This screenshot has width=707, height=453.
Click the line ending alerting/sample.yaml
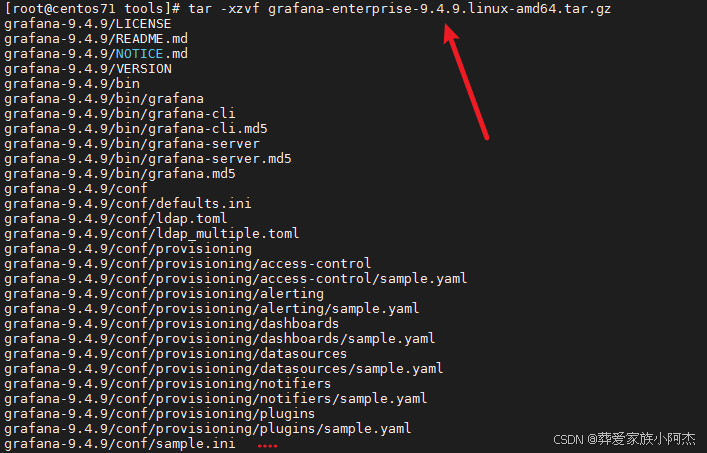(x=212, y=309)
